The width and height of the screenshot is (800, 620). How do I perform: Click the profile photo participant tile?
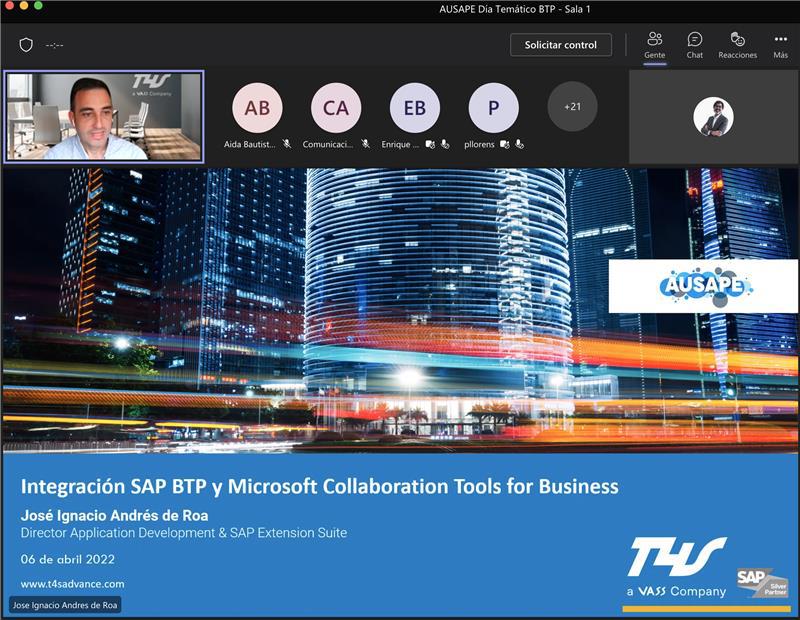(x=713, y=117)
